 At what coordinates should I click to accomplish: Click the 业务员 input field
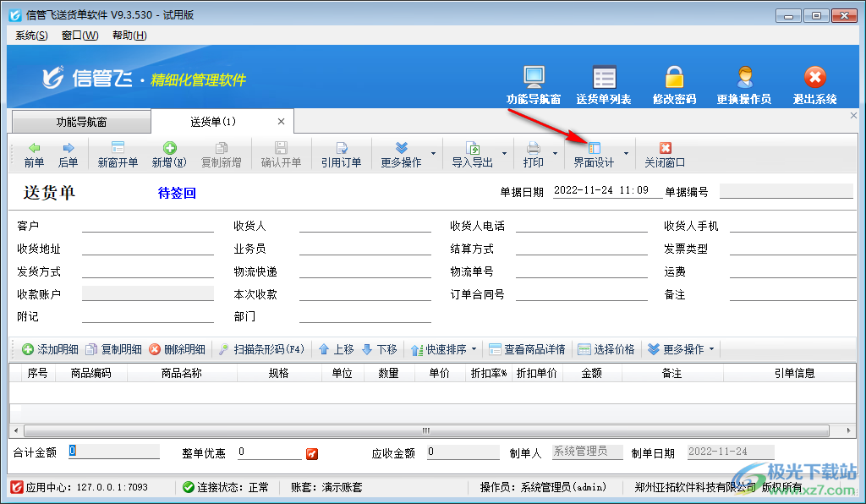tap(365, 249)
